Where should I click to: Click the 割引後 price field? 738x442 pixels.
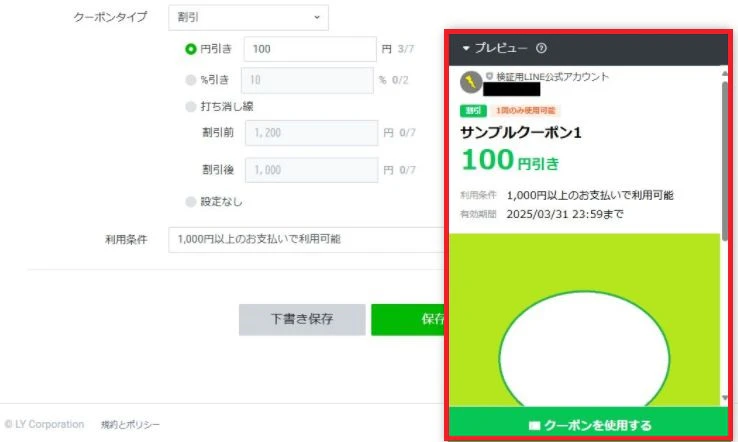click(x=311, y=170)
